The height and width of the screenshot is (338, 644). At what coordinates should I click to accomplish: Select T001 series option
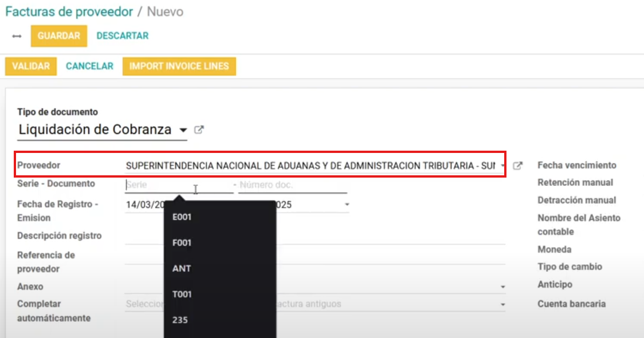click(182, 294)
